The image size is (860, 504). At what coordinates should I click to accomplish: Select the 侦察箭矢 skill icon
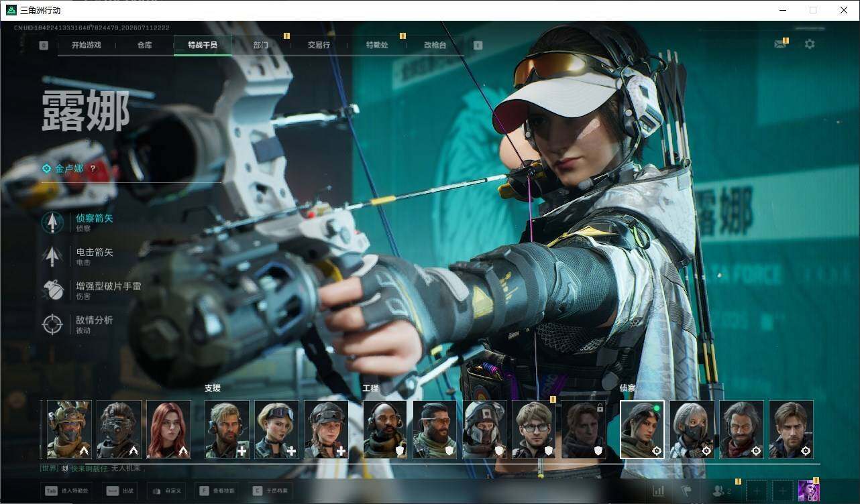coord(52,223)
